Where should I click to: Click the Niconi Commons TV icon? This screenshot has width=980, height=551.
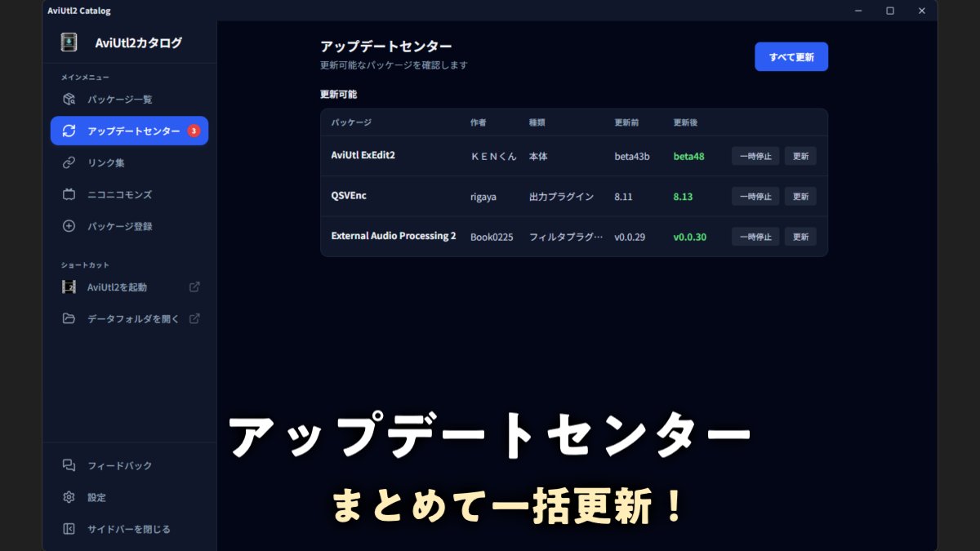coord(69,194)
